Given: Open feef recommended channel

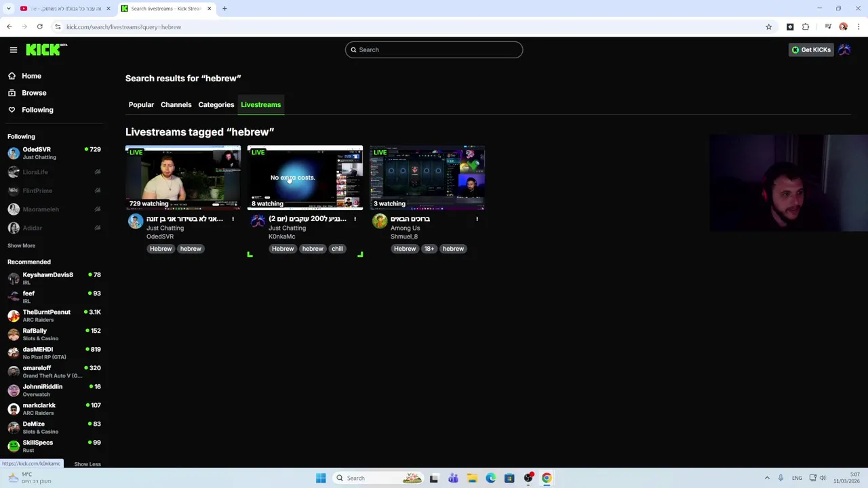Looking at the screenshot, I should tap(54, 297).
